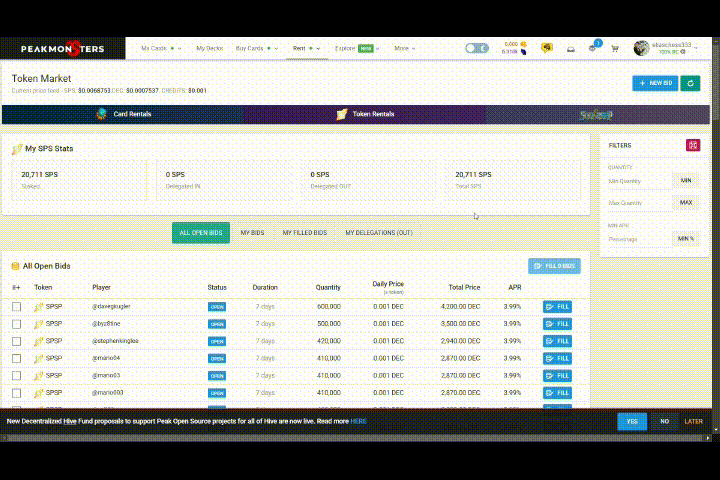
Task: Click Later on the proposal banner
Action: [x=693, y=422]
